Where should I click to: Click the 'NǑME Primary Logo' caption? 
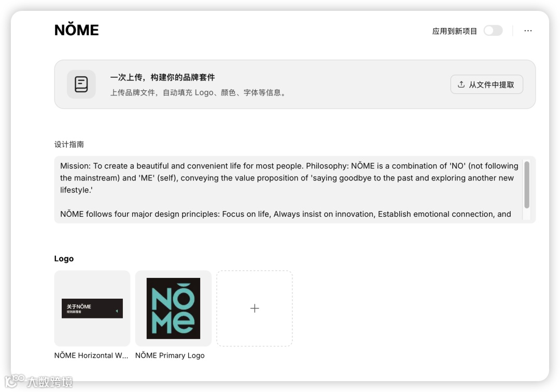pyautogui.click(x=170, y=356)
